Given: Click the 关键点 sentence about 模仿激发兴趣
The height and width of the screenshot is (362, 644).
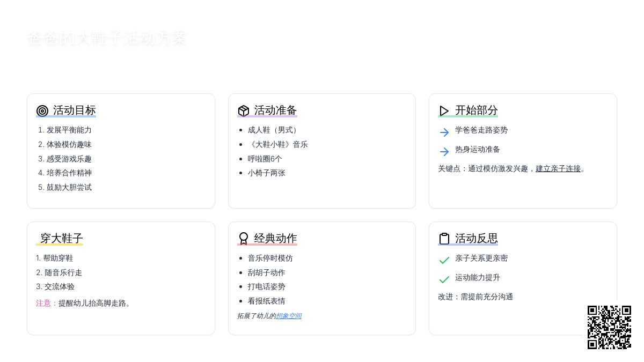Looking at the screenshot, I should coord(513,168).
